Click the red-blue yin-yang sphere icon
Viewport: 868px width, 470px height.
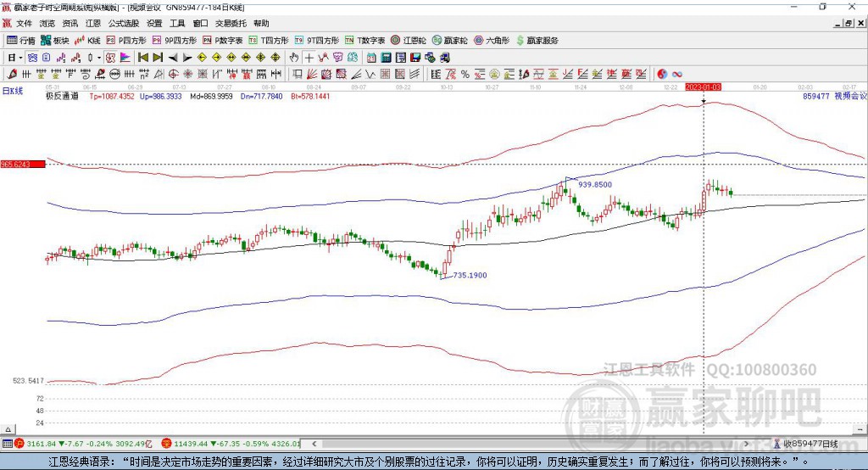[x=662, y=75]
